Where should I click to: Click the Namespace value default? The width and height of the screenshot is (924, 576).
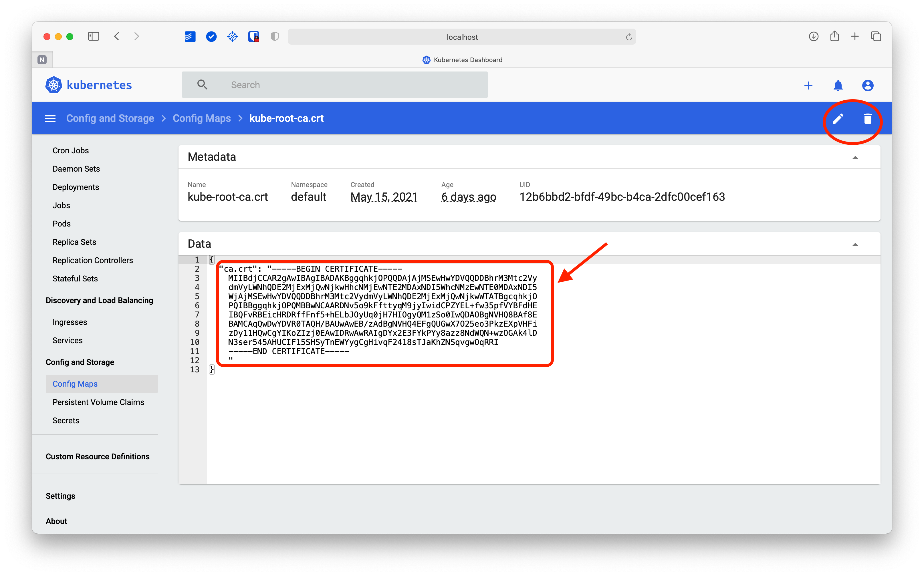coord(309,196)
